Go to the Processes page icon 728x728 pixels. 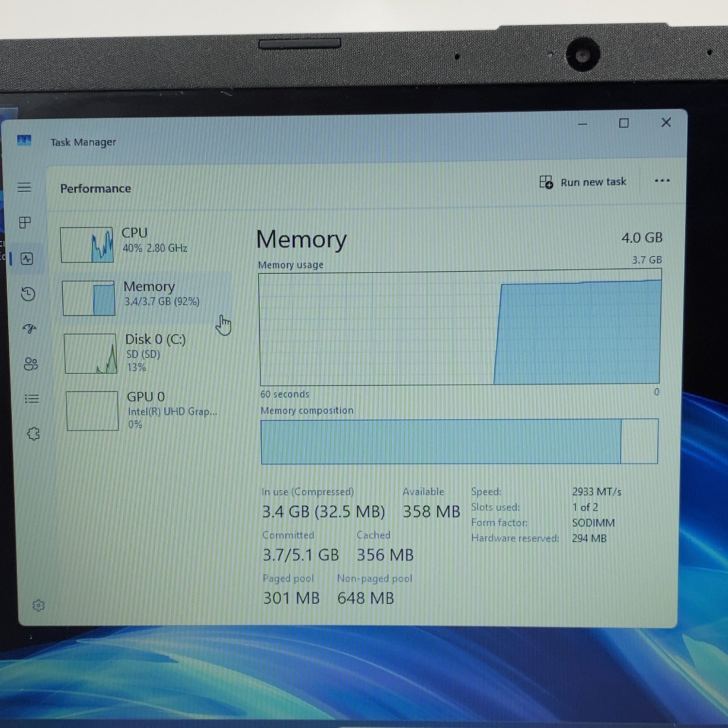pyautogui.click(x=25, y=222)
